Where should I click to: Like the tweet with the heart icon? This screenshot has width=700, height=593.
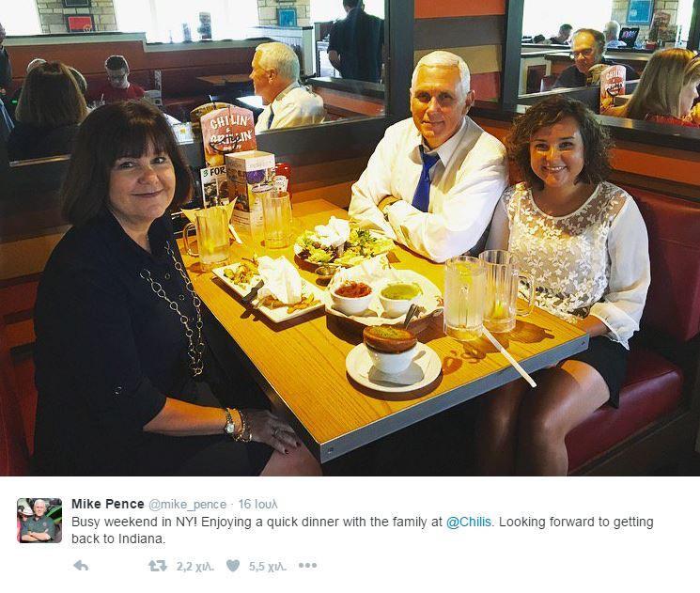[x=233, y=566]
